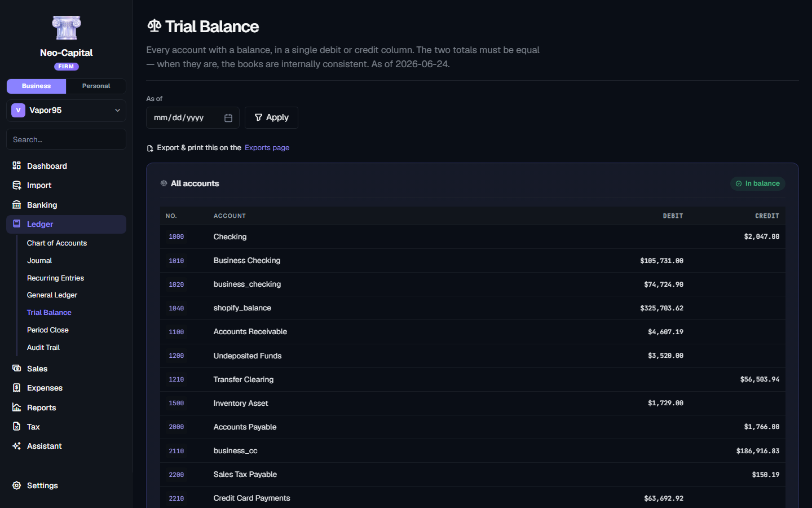
Task: Click the ACCOUNT column header
Action: pos(230,216)
